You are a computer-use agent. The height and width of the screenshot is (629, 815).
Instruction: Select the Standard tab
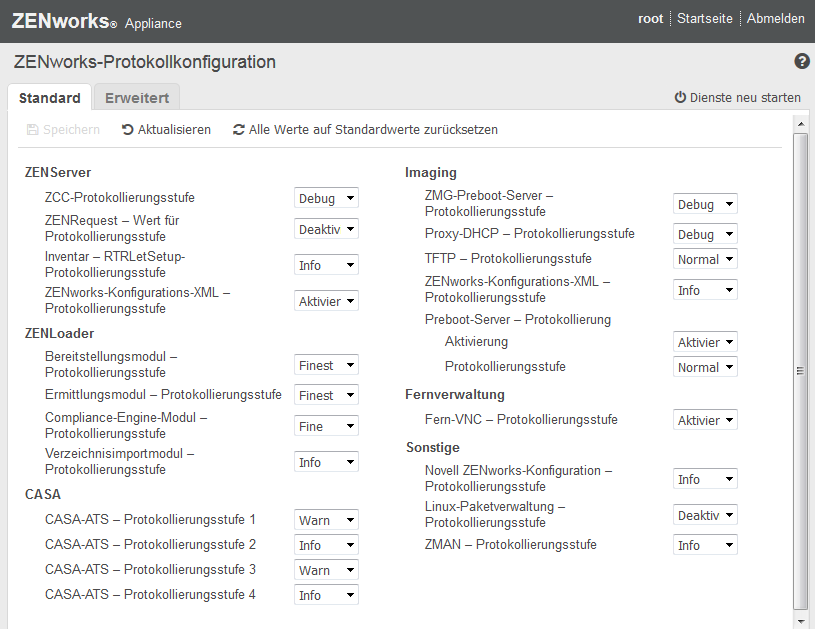(50, 98)
